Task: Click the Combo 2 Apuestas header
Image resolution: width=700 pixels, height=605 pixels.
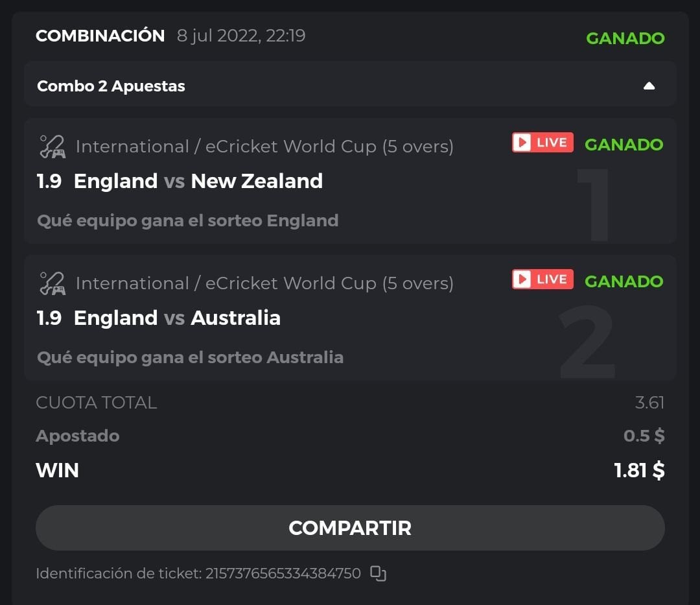Action: tap(111, 86)
